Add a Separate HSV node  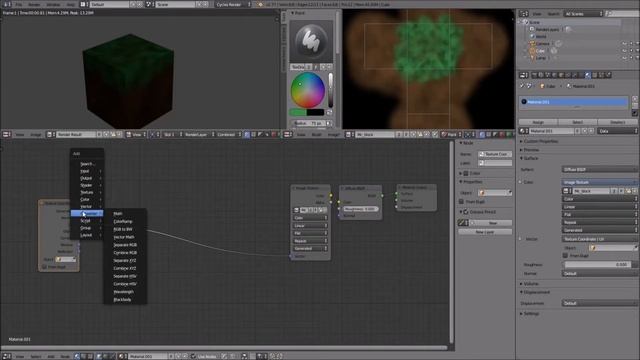pyautogui.click(x=125, y=276)
